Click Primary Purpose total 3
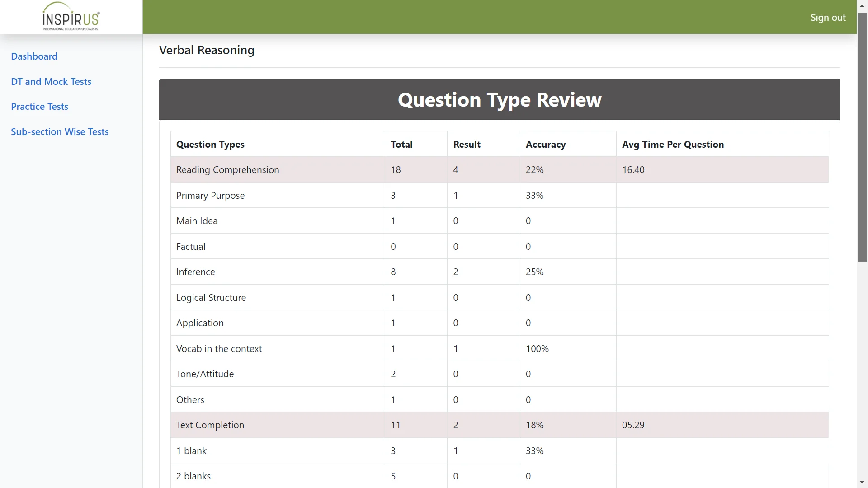 (x=393, y=196)
